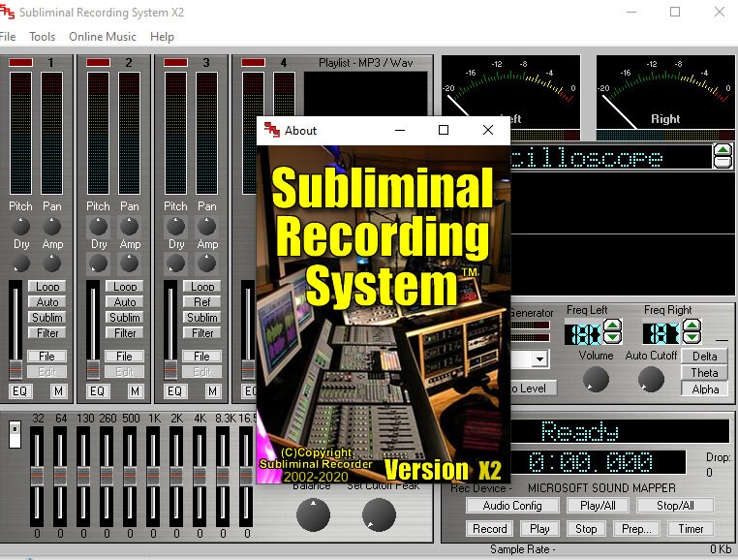Click the red indicator on channel 4
The image size is (738, 560).
pos(253,62)
